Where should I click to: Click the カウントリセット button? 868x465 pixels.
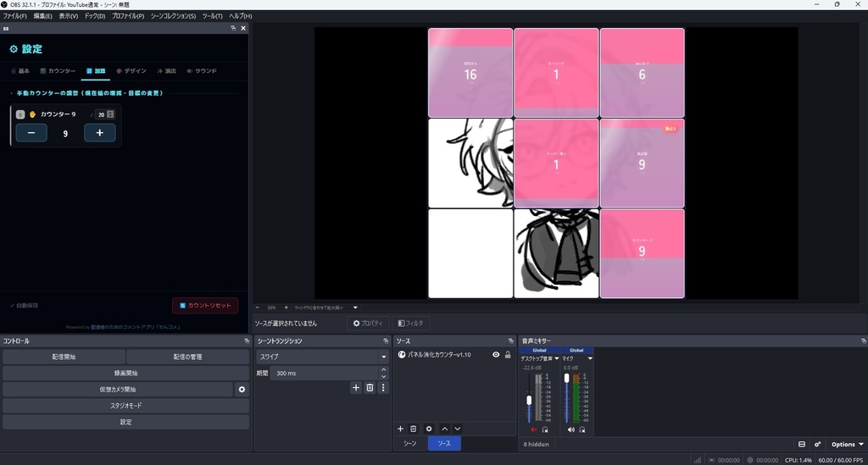coord(205,305)
